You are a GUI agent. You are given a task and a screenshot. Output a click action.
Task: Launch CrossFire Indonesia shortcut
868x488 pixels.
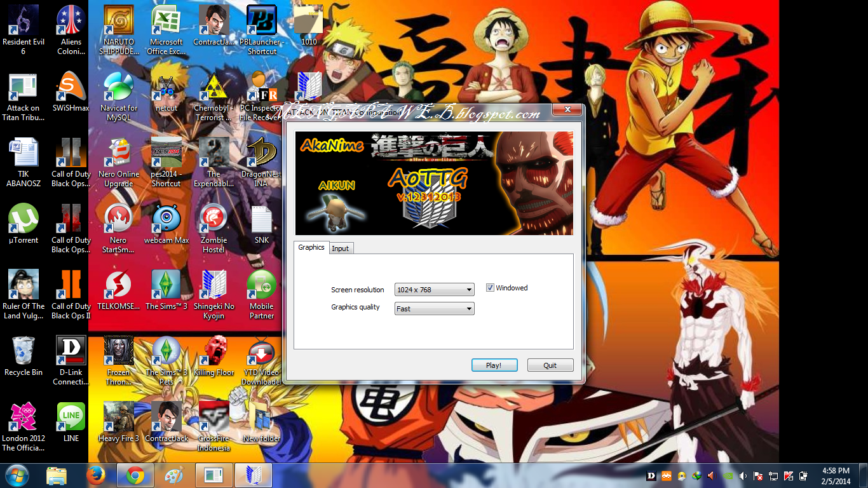tap(214, 427)
